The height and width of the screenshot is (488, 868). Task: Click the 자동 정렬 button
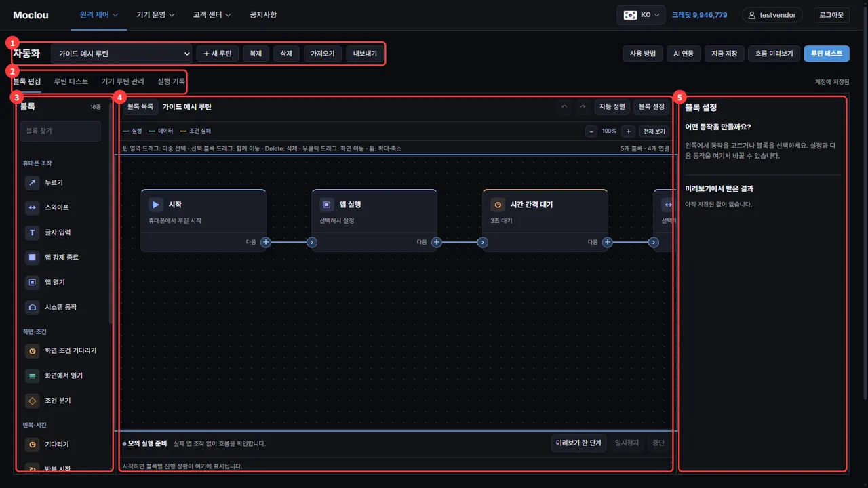[612, 107]
